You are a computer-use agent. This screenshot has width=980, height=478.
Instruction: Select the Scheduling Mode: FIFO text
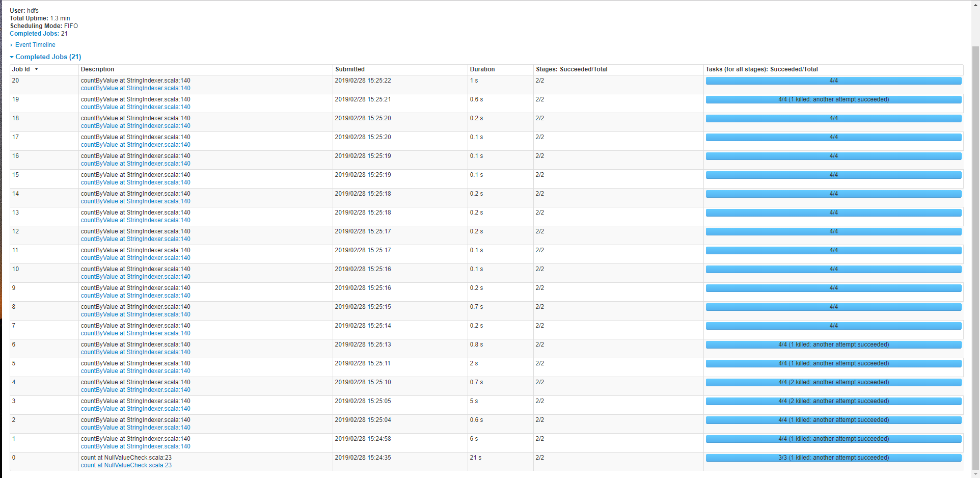pyautogui.click(x=44, y=26)
